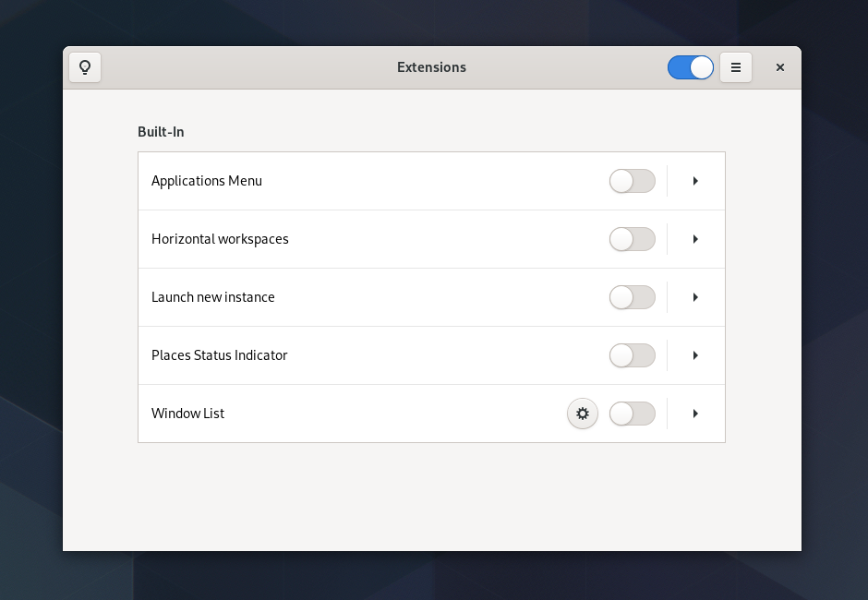Expand Places Status Indicator details
Screen dimensions: 868x600
695,354
